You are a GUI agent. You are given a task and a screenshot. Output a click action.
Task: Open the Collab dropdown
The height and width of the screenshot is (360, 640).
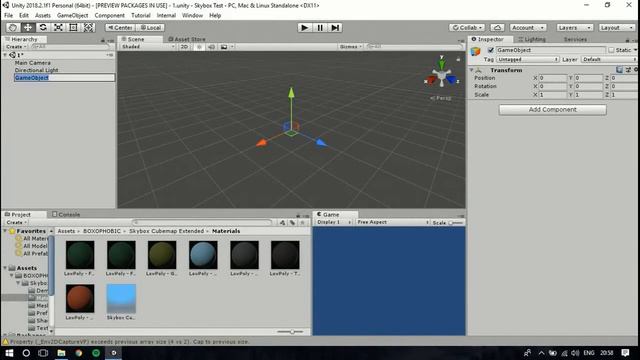click(x=467, y=27)
